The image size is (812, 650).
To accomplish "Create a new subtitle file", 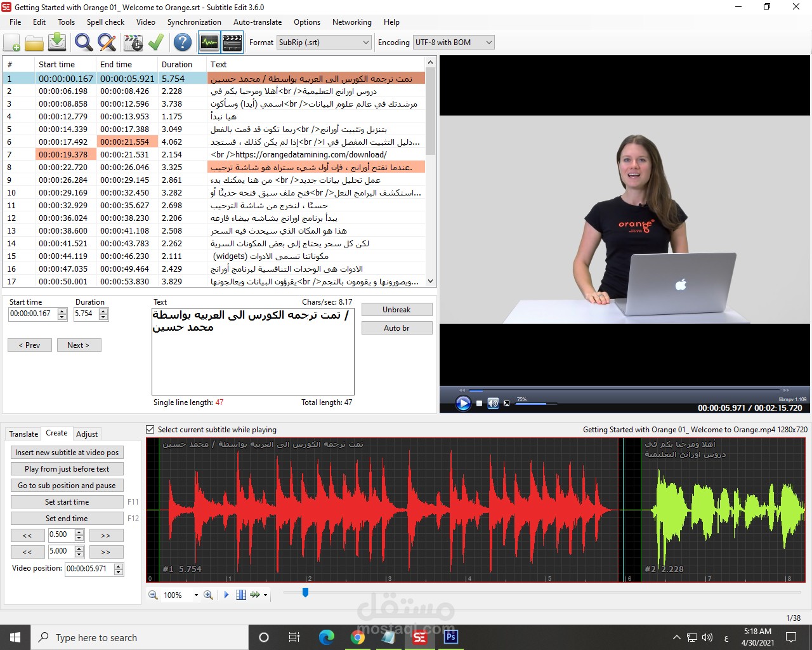I will coord(11,42).
